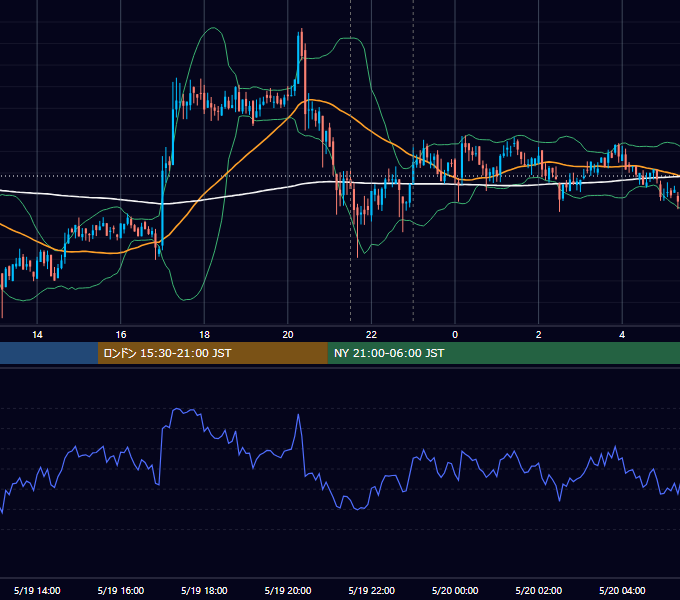Viewport: 680px width, 600px height.
Task: Click the 5/19 22:00 date label
Action: coord(372,590)
